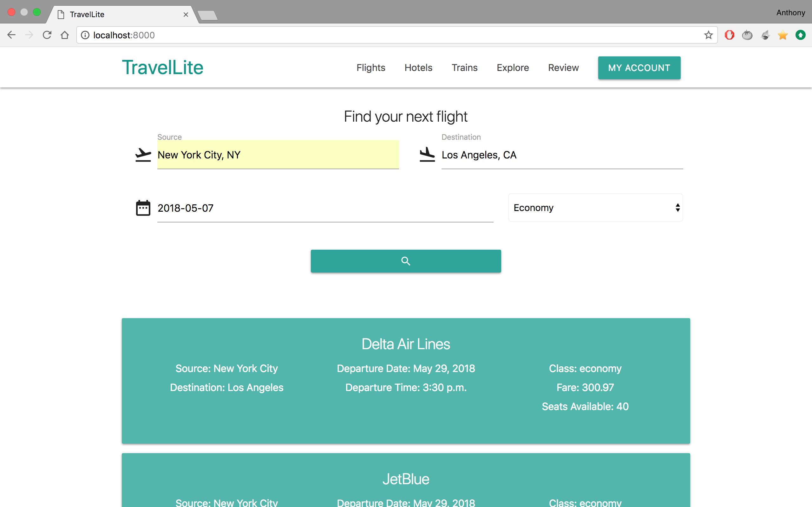Image resolution: width=812 pixels, height=507 pixels.
Task: Go back with the browser back arrow
Action: click(11, 35)
